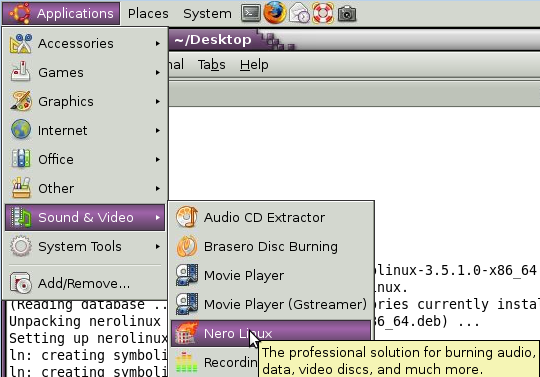Click the Graphics palette icon
This screenshot has width=540, height=377.
tap(21, 101)
